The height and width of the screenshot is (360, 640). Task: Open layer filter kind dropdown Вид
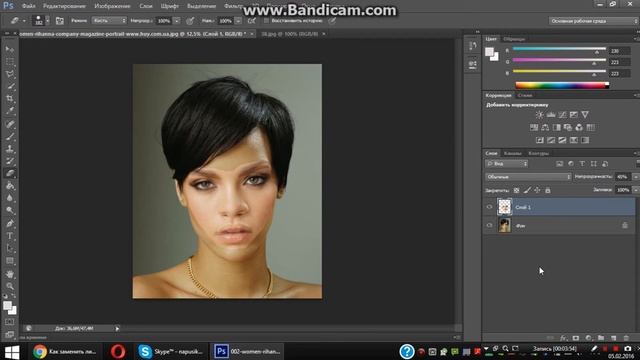(507, 164)
